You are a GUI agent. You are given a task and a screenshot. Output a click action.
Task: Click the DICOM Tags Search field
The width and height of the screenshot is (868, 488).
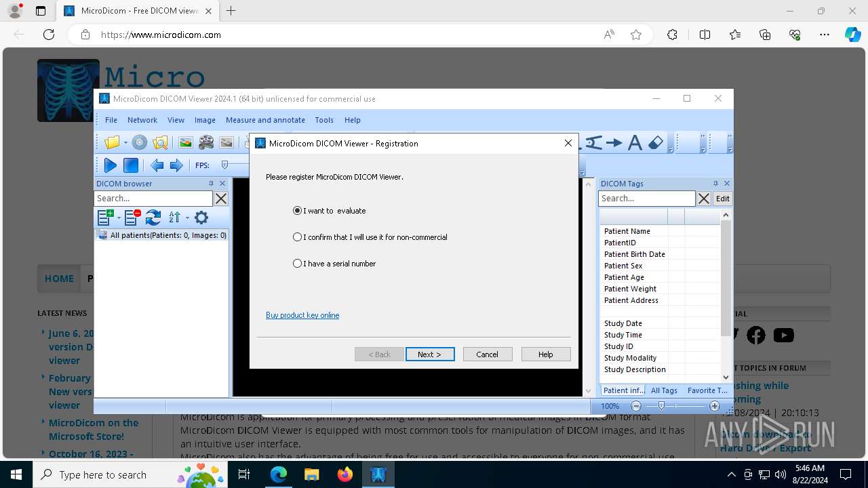click(647, 199)
